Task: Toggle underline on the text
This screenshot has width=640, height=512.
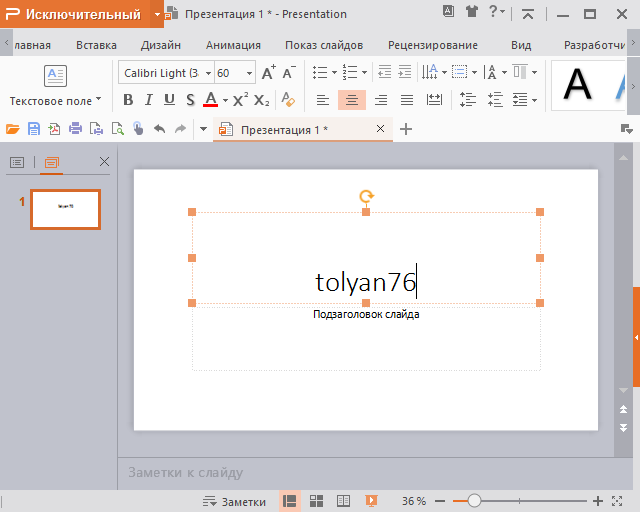Action: (x=168, y=100)
